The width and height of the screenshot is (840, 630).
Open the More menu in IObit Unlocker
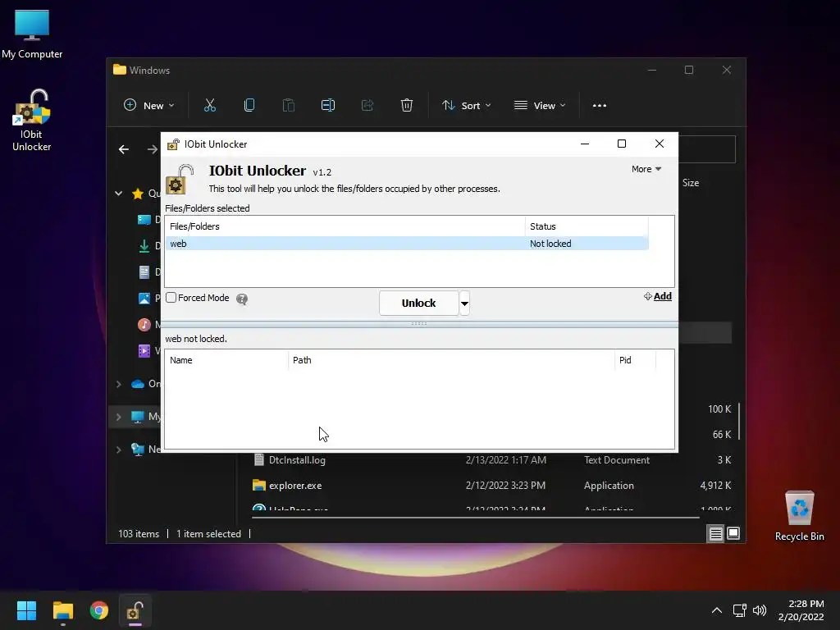(x=646, y=169)
